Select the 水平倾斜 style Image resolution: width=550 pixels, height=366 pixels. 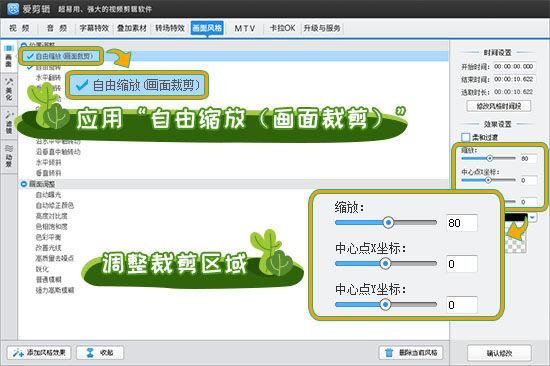pyautogui.click(x=48, y=162)
